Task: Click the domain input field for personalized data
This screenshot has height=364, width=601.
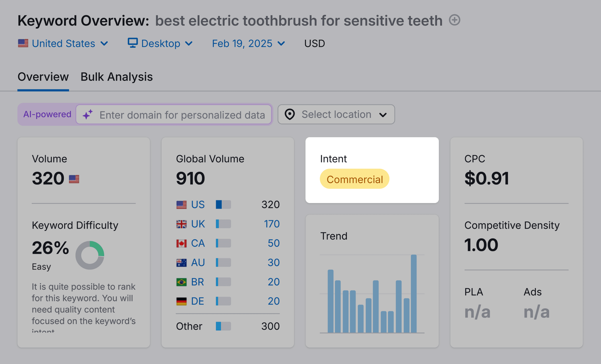Action: [174, 115]
